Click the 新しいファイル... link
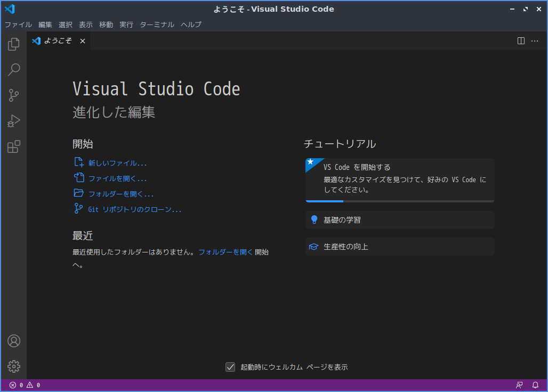Image resolution: width=548 pixels, height=392 pixels. pos(117,163)
